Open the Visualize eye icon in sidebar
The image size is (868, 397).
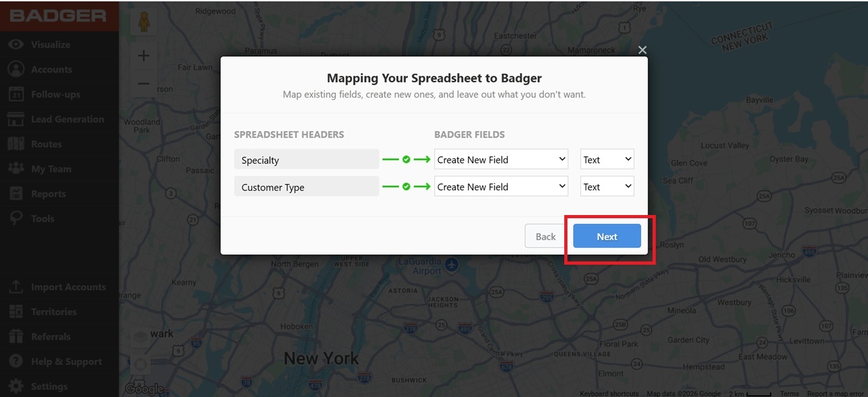point(16,45)
